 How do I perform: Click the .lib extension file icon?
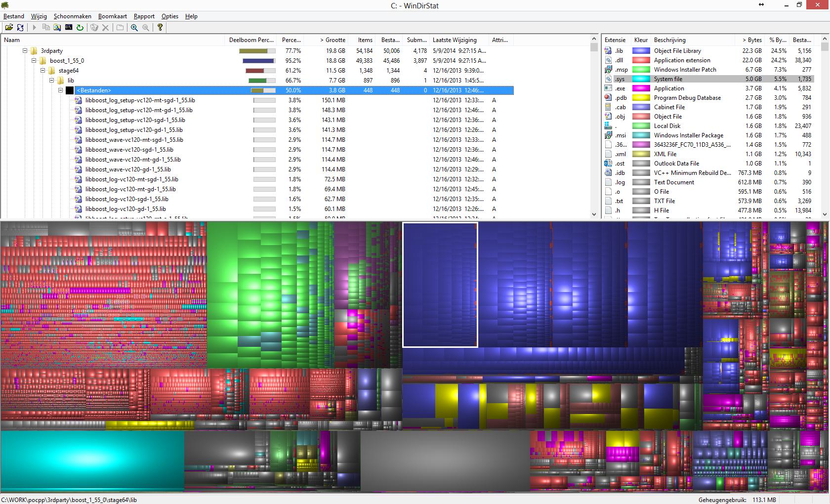(x=608, y=51)
